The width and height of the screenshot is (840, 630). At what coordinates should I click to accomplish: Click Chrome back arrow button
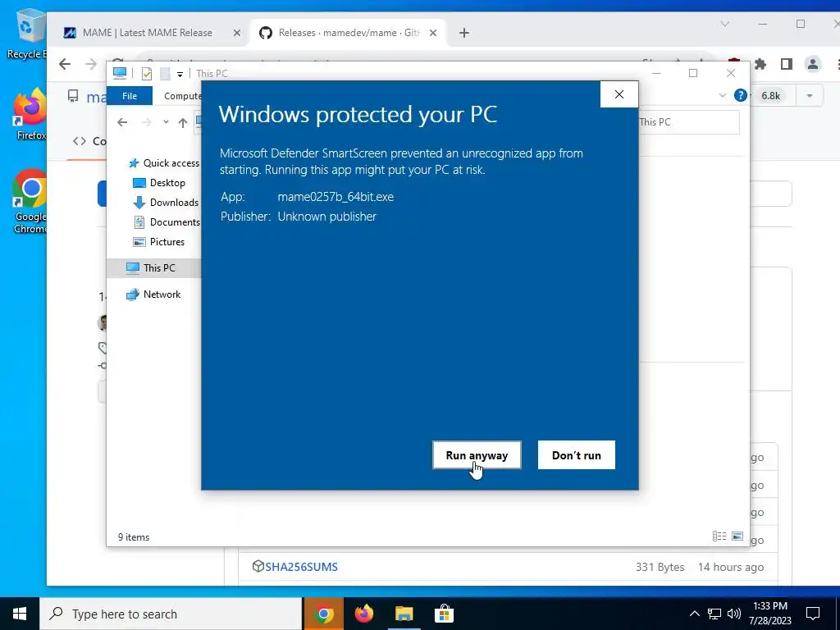(65, 64)
